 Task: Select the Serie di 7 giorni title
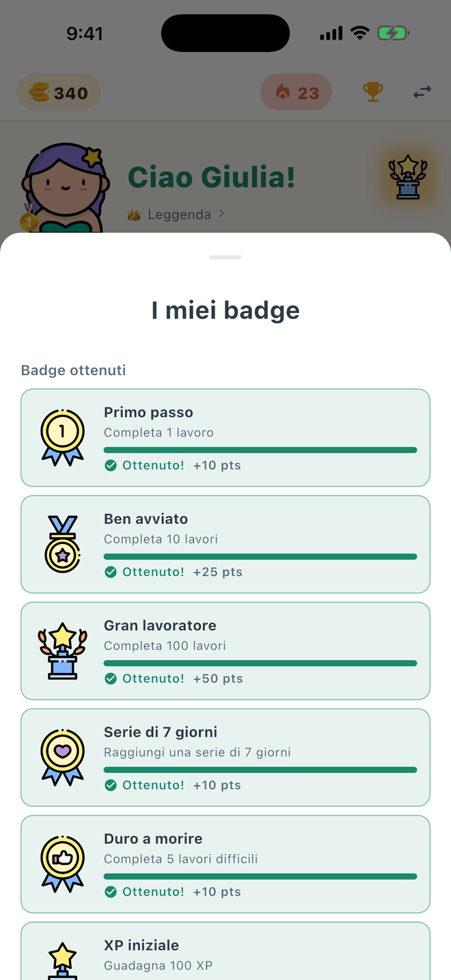click(x=161, y=732)
